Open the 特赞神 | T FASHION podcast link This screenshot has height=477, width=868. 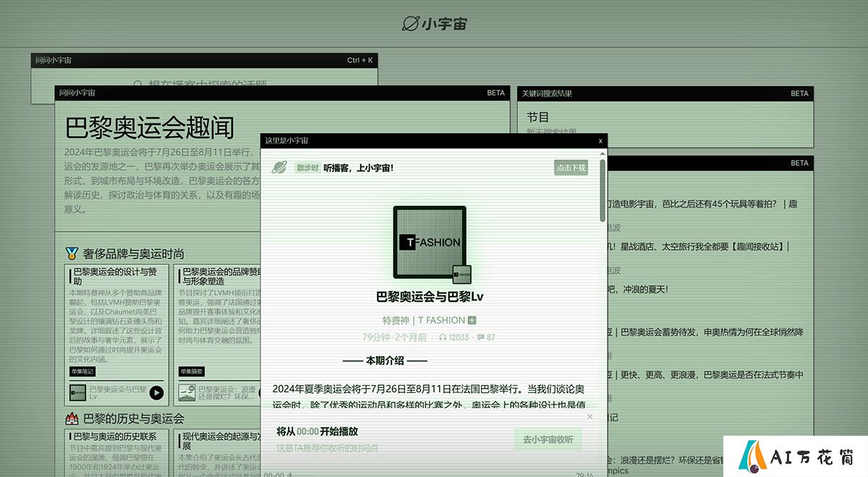(424, 320)
